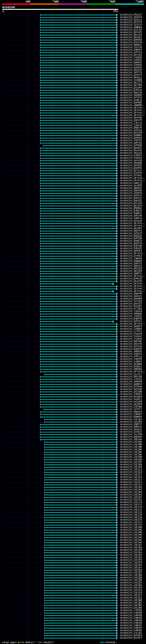146x644 pixels.
Task: Select label UniRef100_B6SHZ1
Action: [131, 37]
